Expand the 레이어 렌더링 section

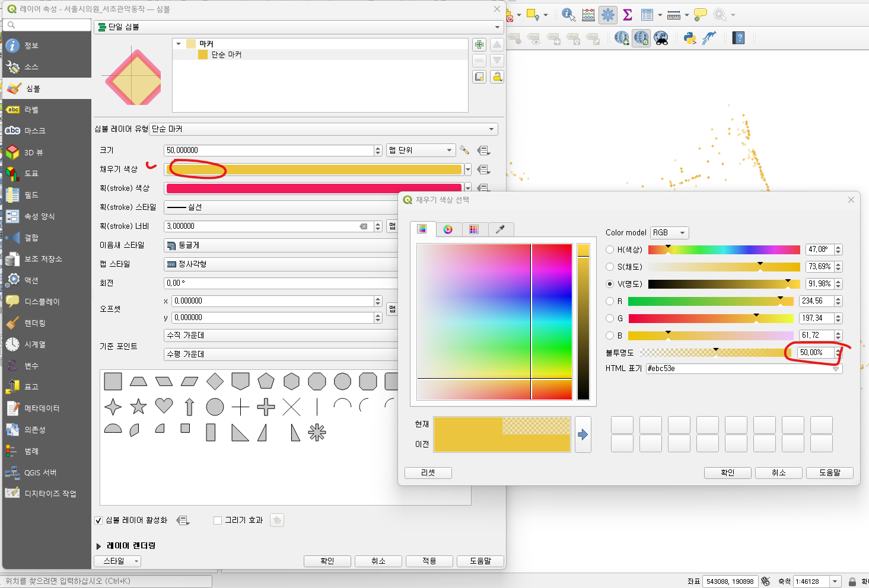(x=98, y=546)
